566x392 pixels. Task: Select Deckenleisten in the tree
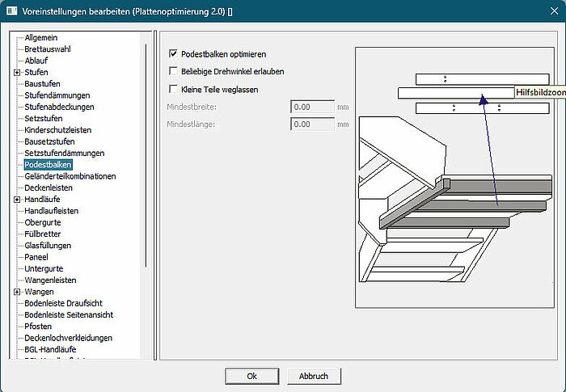pos(49,188)
